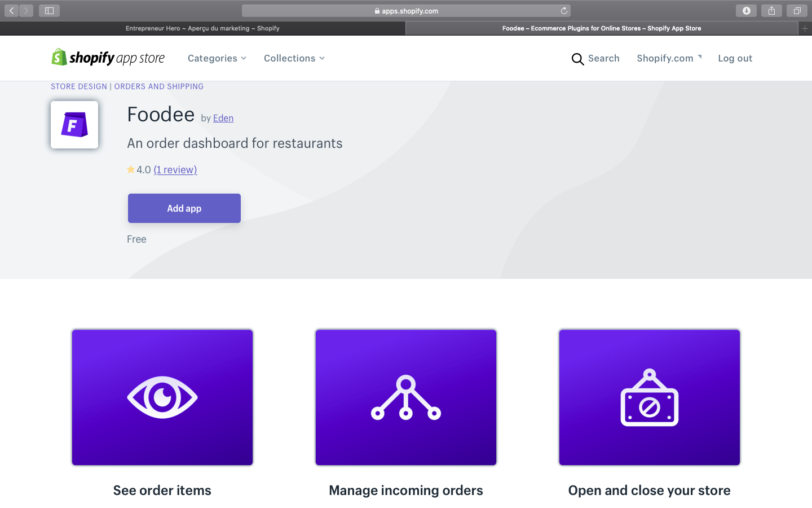This screenshot has width=812, height=508.
Task: Click the Free price label
Action: 136,239
